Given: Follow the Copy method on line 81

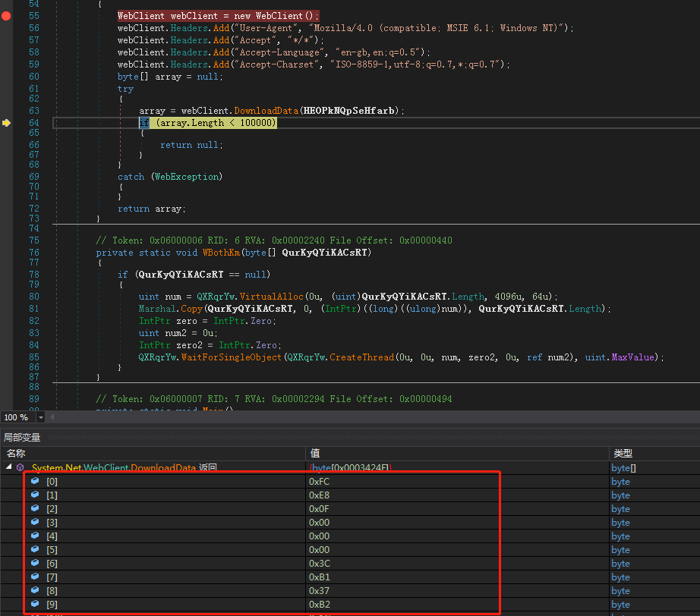Looking at the screenshot, I should coord(191,309).
